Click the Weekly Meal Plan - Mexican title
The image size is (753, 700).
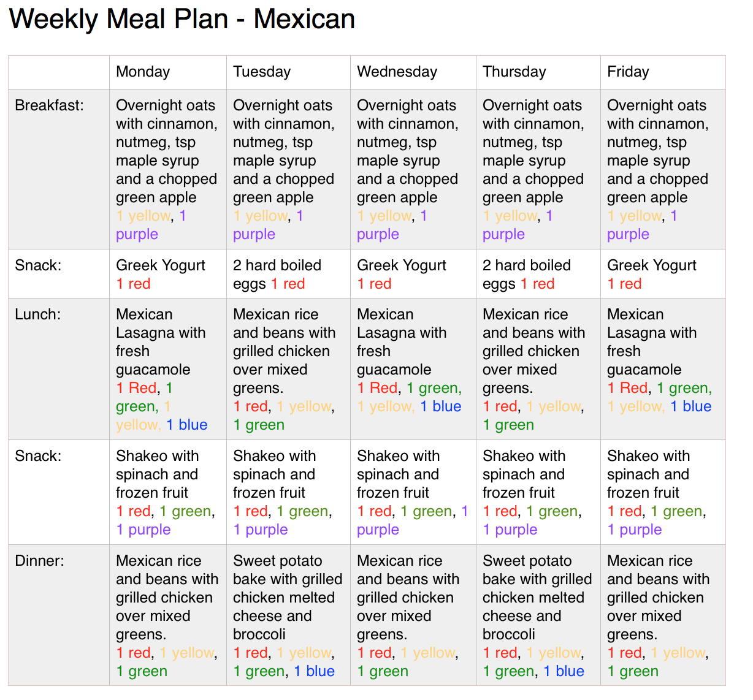[x=182, y=19]
